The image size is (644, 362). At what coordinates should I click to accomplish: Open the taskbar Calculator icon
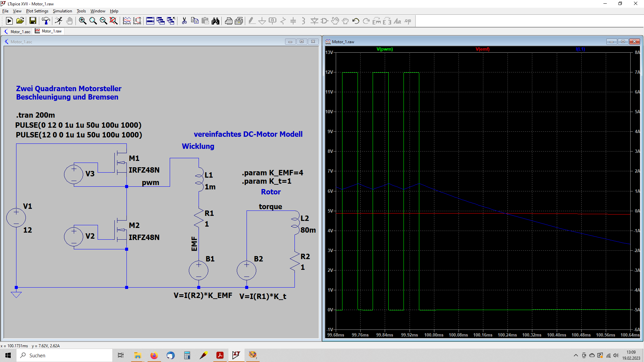tap(187, 355)
